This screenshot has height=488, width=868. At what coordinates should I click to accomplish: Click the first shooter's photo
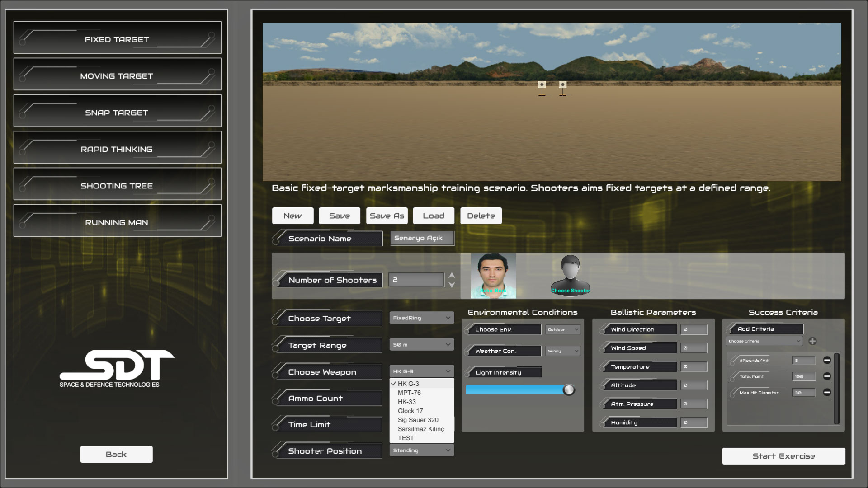coord(493,276)
